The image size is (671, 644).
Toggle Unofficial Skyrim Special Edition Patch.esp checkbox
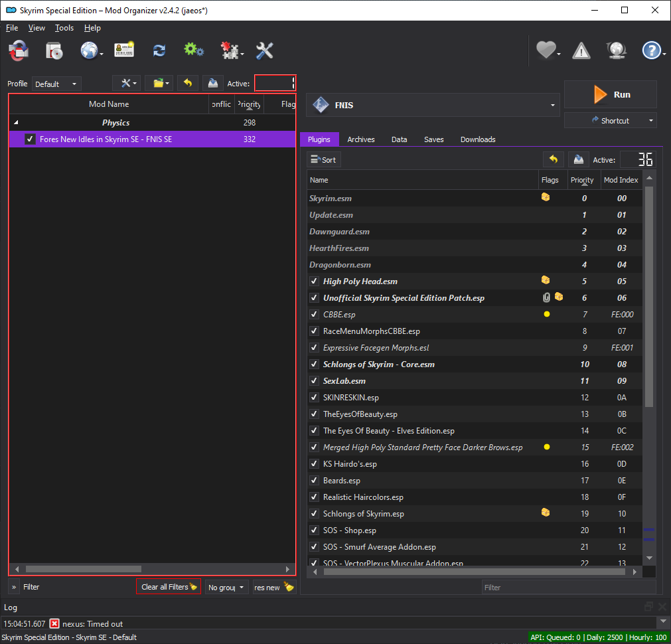click(314, 297)
